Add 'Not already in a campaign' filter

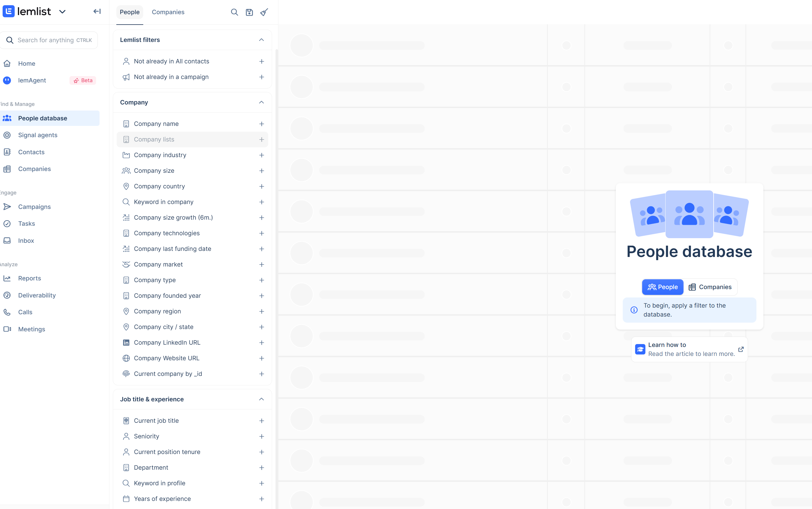[x=262, y=77]
